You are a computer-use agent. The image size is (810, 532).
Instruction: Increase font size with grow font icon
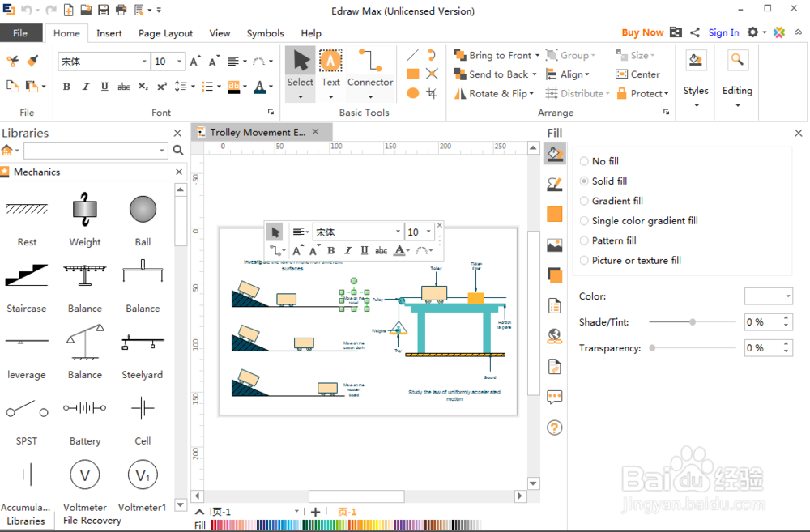195,62
